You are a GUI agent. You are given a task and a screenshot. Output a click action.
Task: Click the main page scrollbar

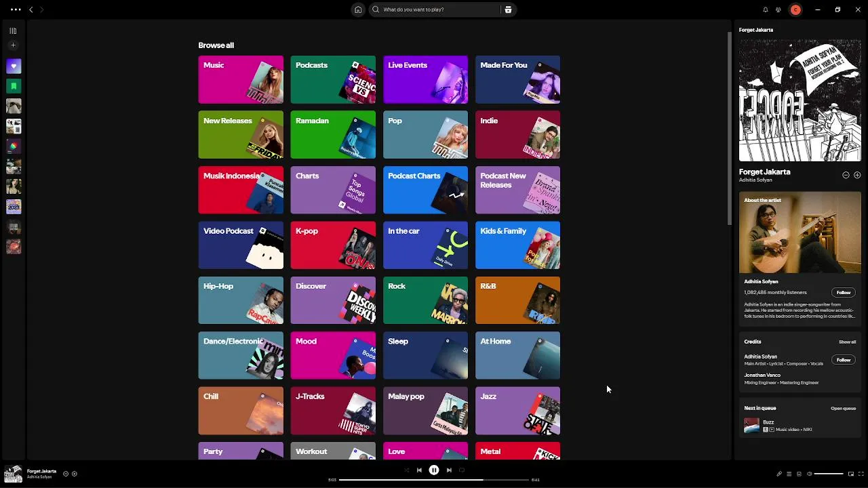pyautogui.click(x=730, y=129)
